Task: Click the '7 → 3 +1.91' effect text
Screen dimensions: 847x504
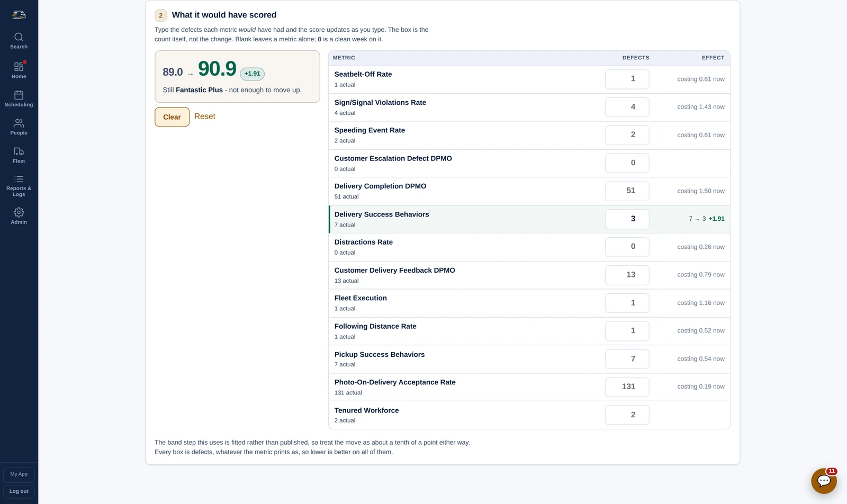Action: pos(707,219)
